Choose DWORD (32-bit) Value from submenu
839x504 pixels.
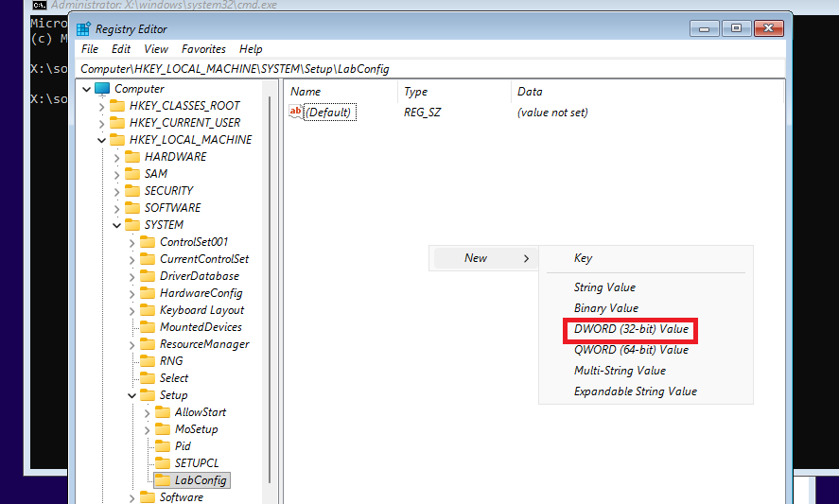[x=631, y=329]
